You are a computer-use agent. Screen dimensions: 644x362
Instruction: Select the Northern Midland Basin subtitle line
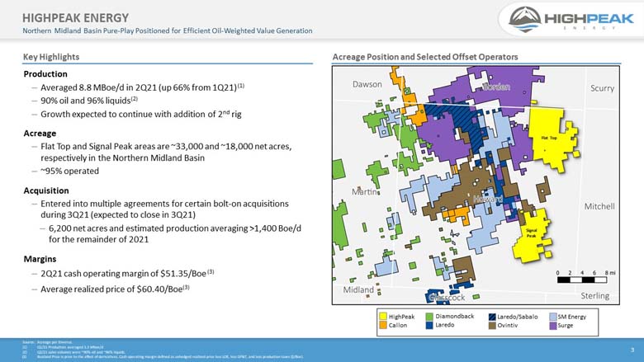tap(167, 31)
